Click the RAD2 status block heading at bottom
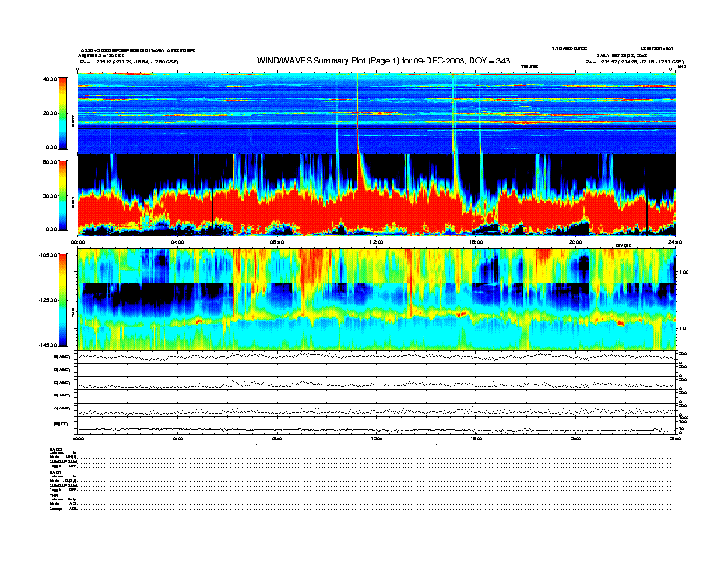The width and height of the screenshot is (728, 563). 55,449
